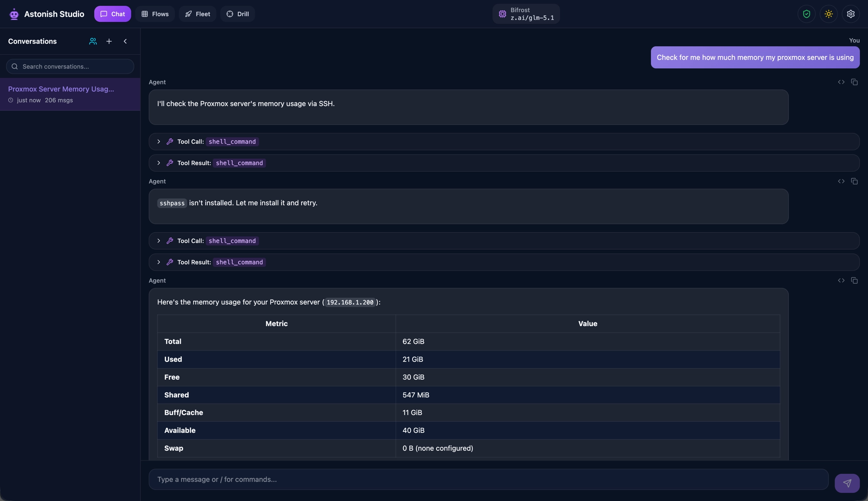
Task: Copy the memory usage table message
Action: pyautogui.click(x=854, y=281)
